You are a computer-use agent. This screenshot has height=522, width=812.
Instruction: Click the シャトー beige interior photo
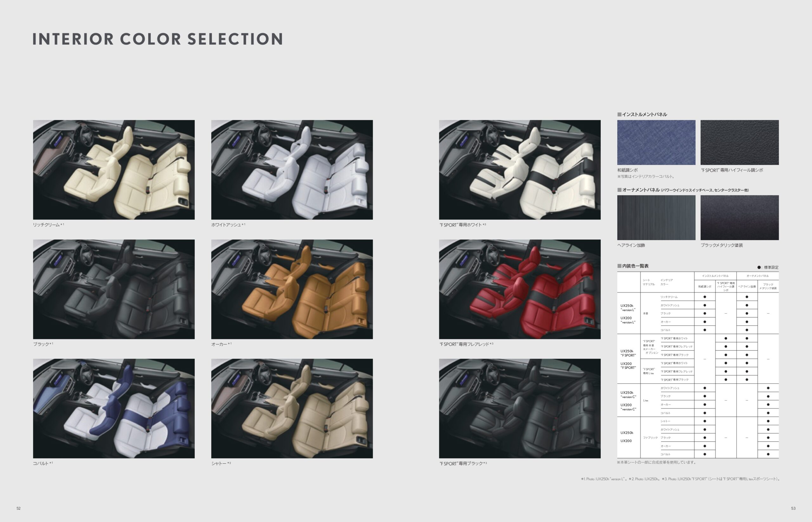(292, 408)
